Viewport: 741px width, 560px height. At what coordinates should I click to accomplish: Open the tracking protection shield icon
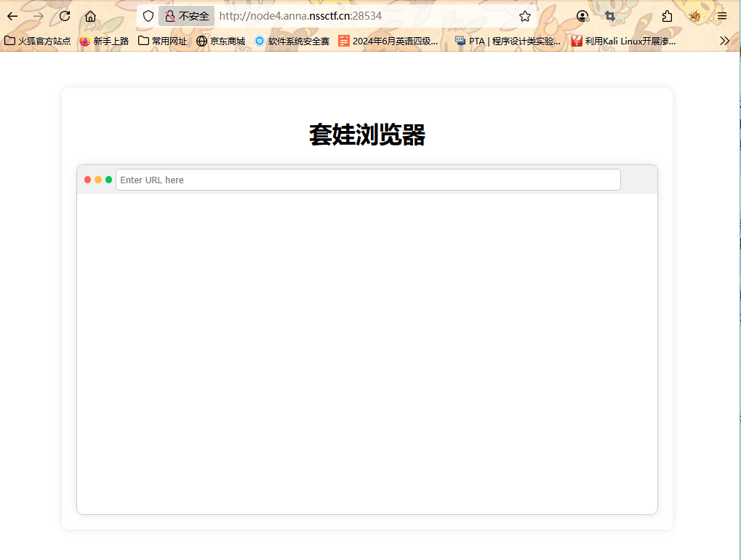[148, 16]
